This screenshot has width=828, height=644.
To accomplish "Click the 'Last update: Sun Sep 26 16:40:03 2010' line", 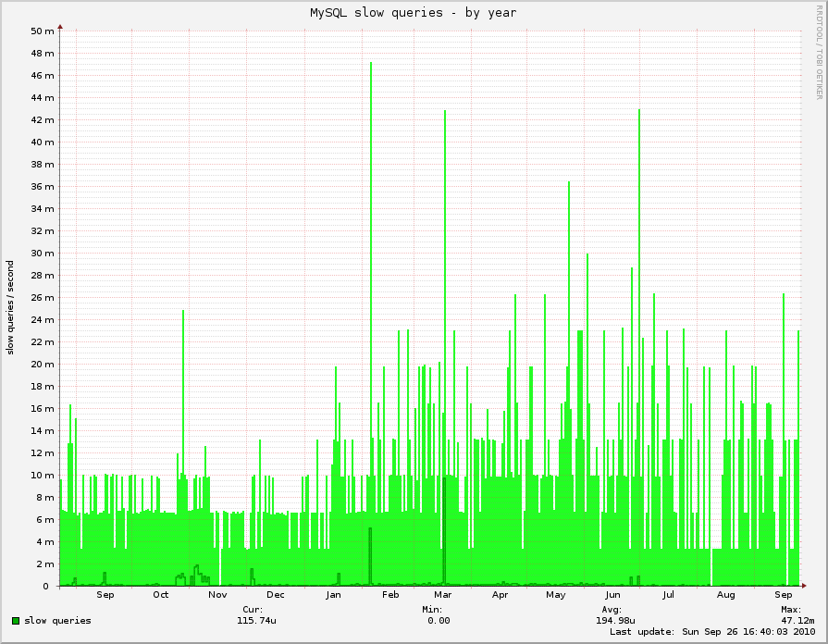I will [x=712, y=632].
